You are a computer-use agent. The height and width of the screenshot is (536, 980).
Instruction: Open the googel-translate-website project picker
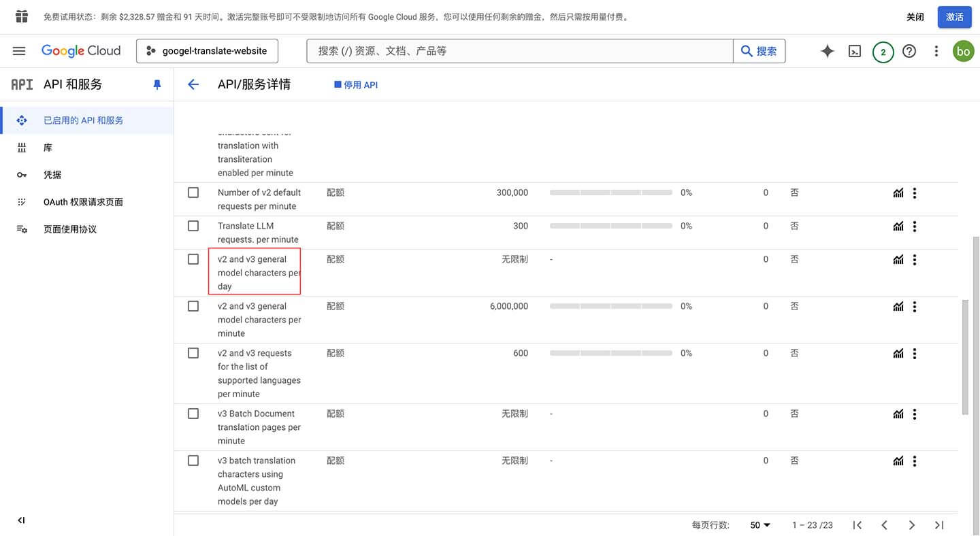207,51
